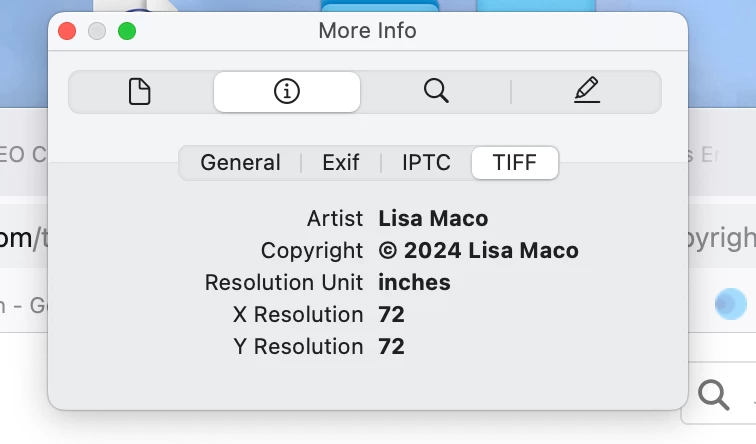Viewport: 756px width, 444px height.
Task: Click the blue circle icon at right edge
Action: (x=731, y=303)
